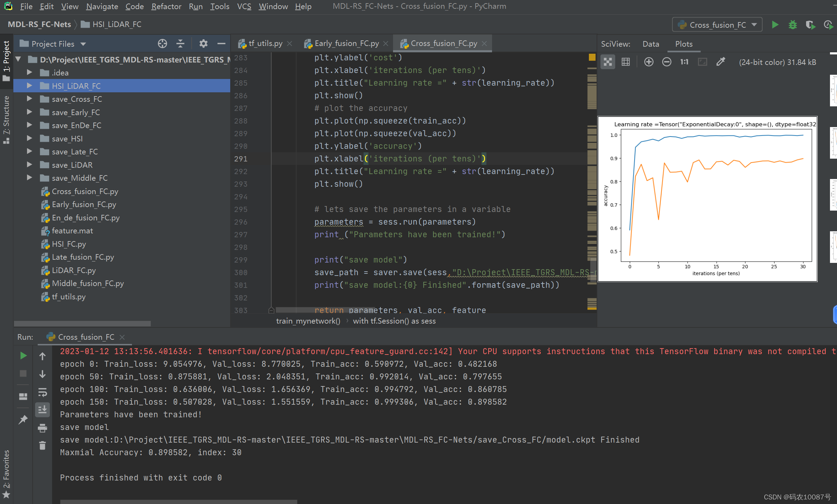Switch to the Cross_fusion_FC.py tab

tap(443, 43)
